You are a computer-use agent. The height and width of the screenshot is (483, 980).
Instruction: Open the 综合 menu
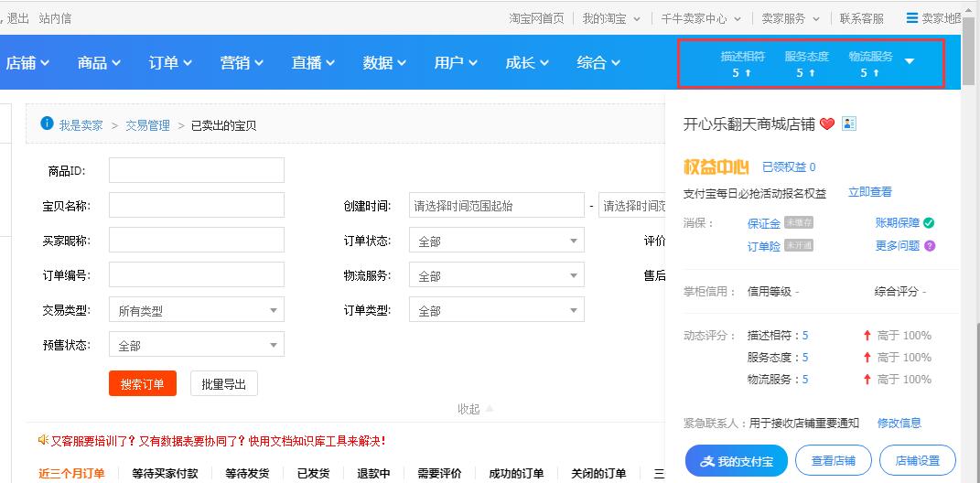[598, 62]
